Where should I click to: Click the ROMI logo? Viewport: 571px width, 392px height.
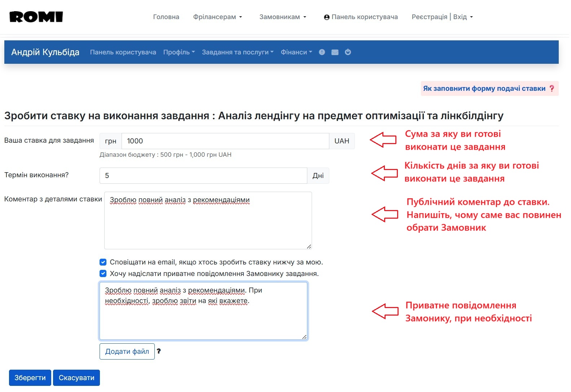36,17
